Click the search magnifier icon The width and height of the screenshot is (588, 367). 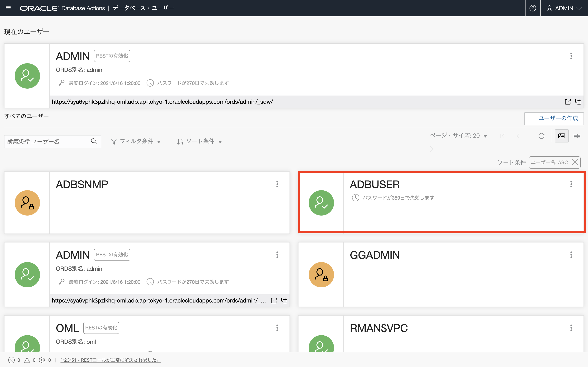coord(94,141)
